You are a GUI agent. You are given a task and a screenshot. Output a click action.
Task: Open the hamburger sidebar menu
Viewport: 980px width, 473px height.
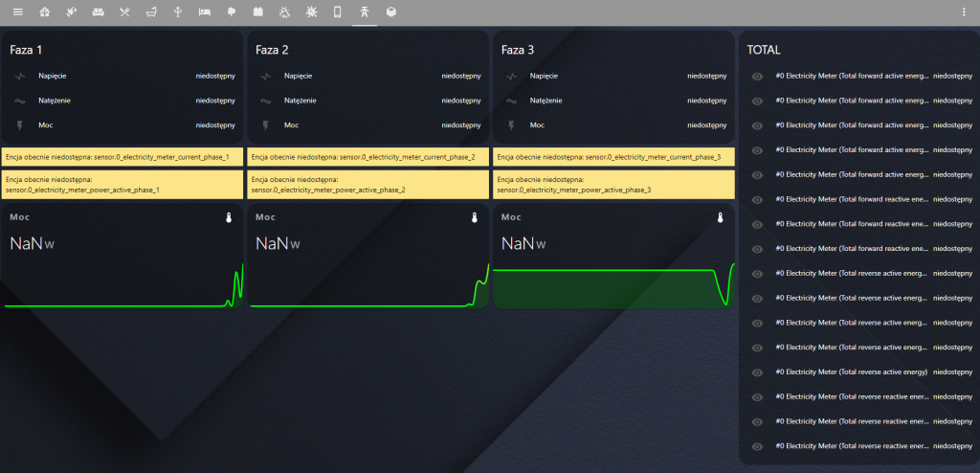tap(17, 12)
